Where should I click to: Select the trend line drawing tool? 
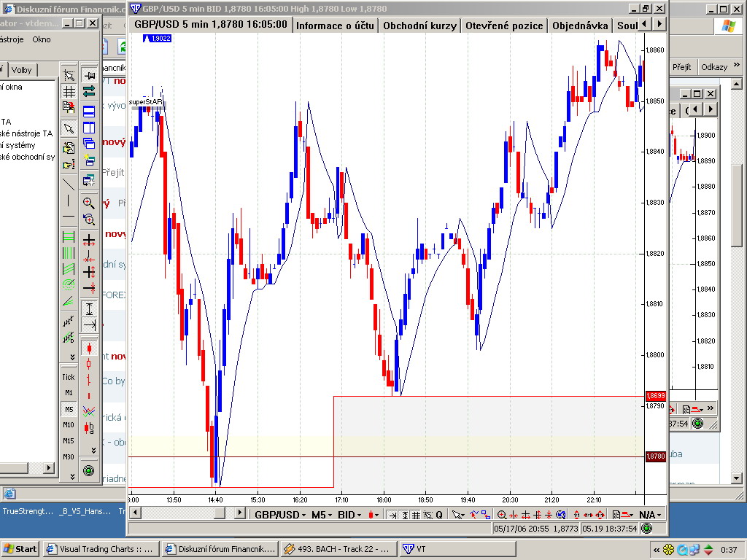tap(69, 183)
